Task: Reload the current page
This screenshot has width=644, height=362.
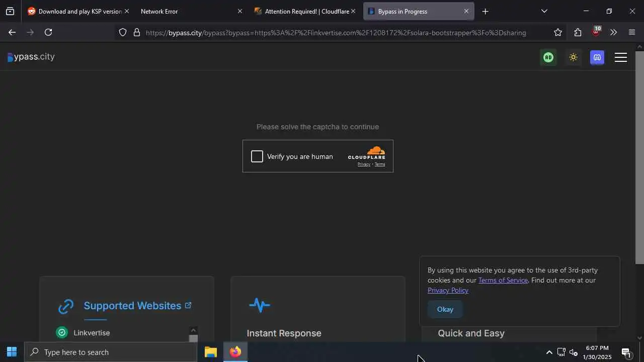Action: pyautogui.click(x=48, y=32)
